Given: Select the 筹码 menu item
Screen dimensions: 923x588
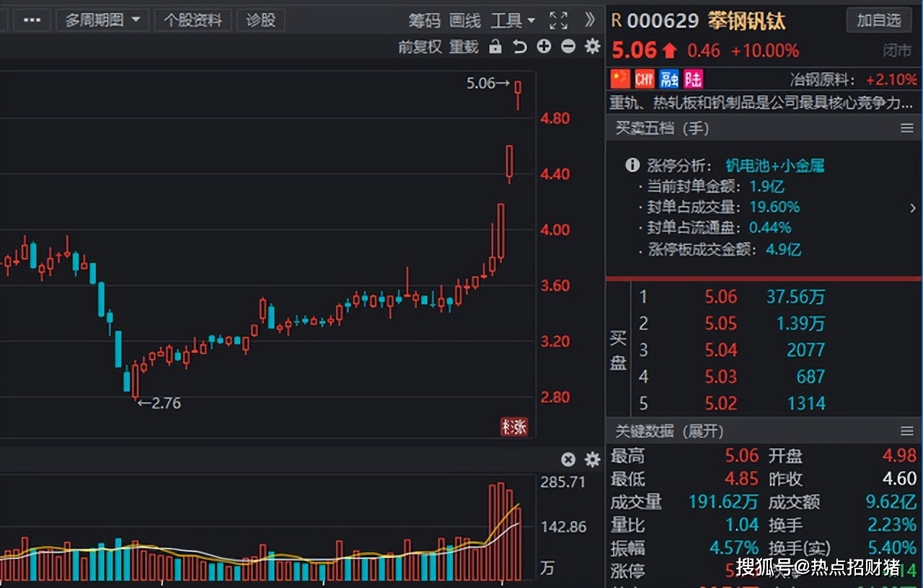Looking at the screenshot, I should 424,21.
